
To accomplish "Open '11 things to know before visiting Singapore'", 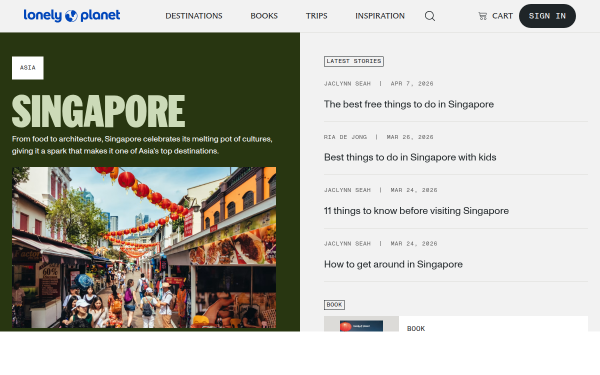I will 416,211.
